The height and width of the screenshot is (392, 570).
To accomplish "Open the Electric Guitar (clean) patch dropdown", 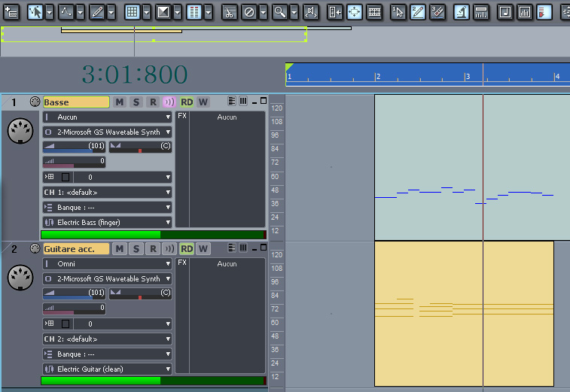I will (x=107, y=369).
